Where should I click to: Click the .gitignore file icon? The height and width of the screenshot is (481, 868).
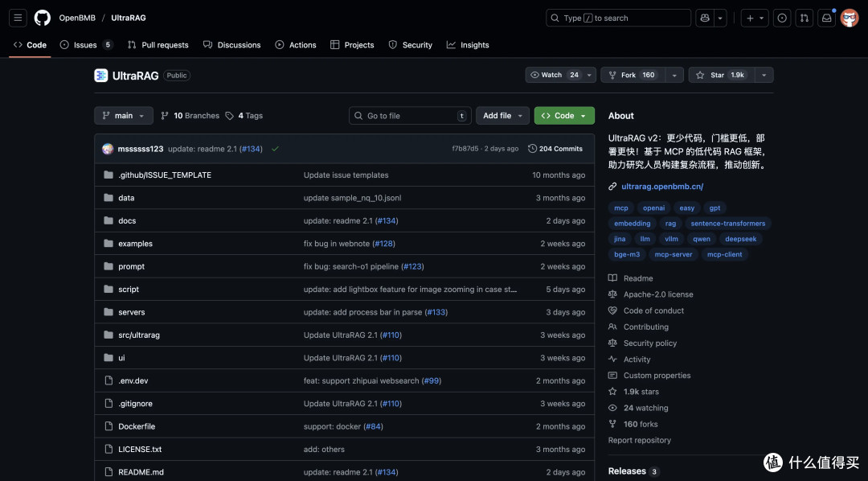(x=108, y=404)
